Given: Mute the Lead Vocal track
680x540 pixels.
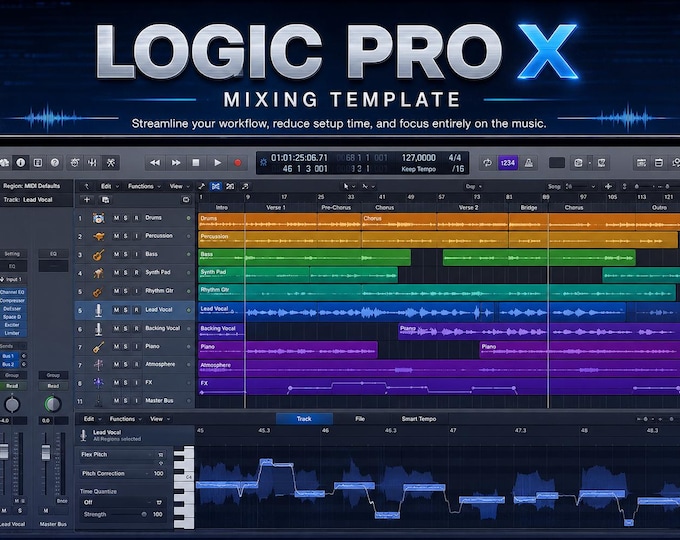Looking at the screenshot, I should coord(116,310).
